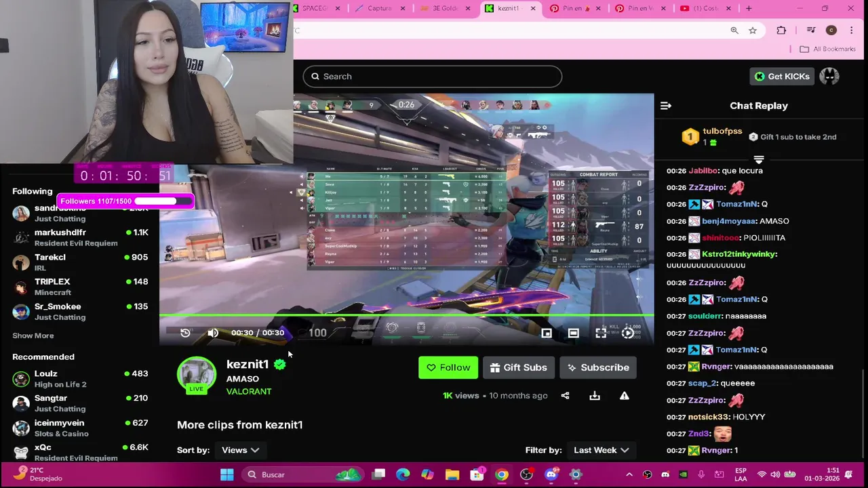Open the keznit1 channel name link
The height and width of the screenshot is (488, 868).
pyautogui.click(x=248, y=364)
